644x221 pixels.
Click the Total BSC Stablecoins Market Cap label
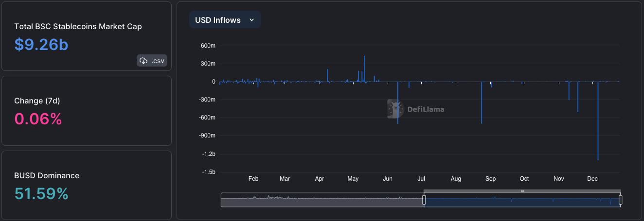tap(78, 27)
